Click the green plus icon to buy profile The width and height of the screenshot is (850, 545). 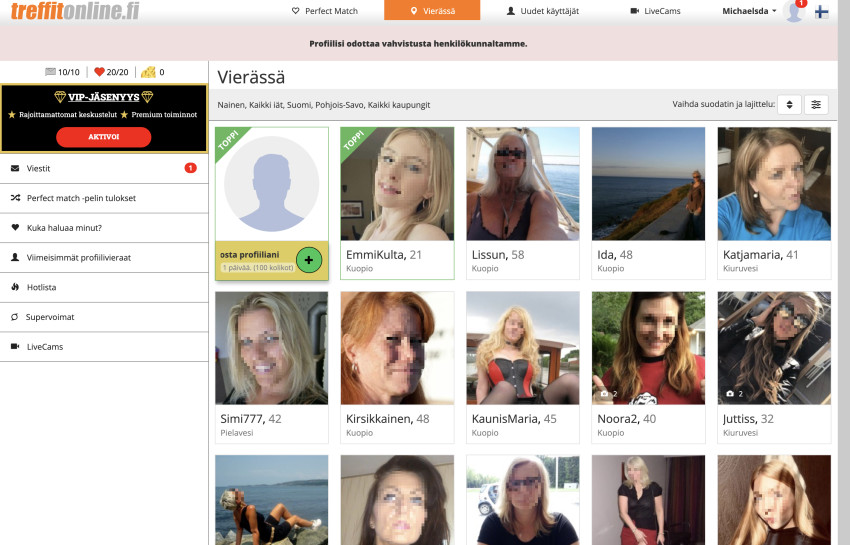point(309,260)
